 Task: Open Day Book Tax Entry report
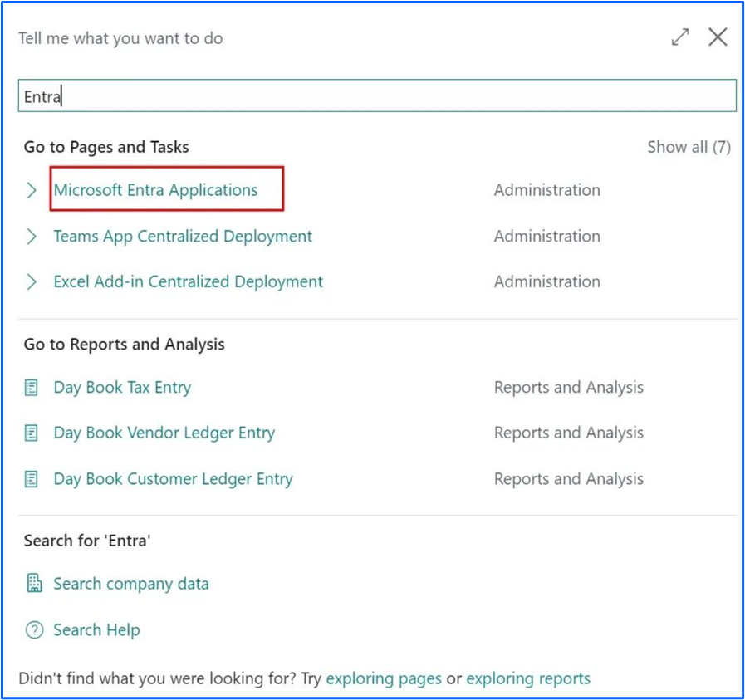[122, 388]
